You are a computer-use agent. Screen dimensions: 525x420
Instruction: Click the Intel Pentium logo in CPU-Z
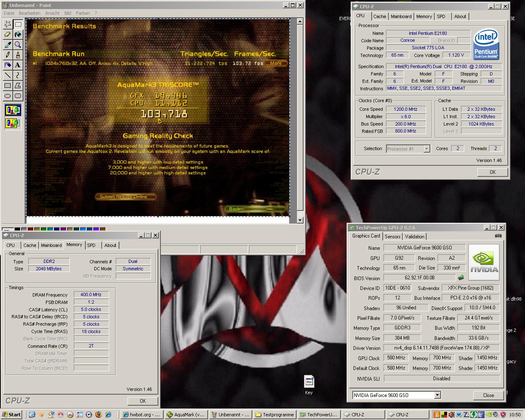486,44
